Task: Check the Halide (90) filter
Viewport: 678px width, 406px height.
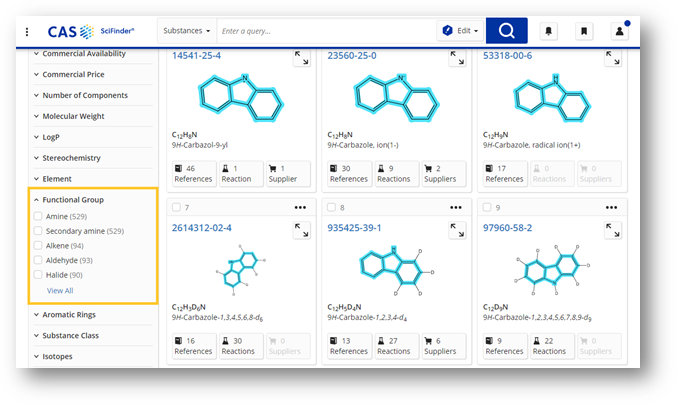Action: point(38,275)
